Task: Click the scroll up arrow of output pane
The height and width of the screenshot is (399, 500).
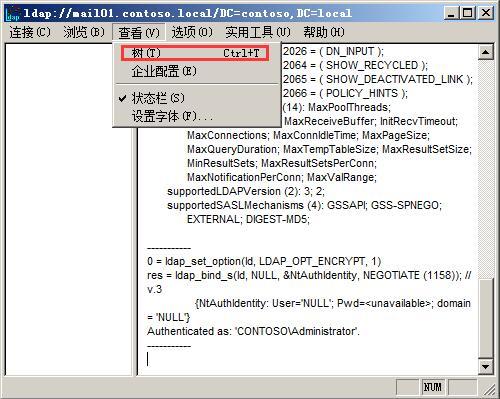Action: 486,52
